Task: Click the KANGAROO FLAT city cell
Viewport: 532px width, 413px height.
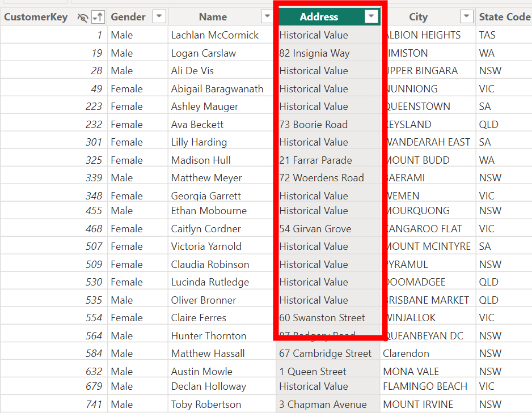Action: [424, 229]
